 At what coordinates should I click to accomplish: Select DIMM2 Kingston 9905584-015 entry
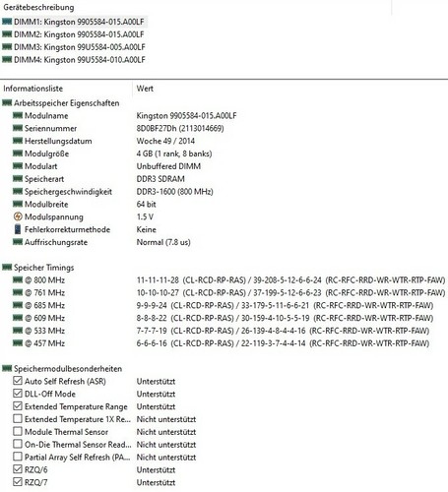[74, 34]
